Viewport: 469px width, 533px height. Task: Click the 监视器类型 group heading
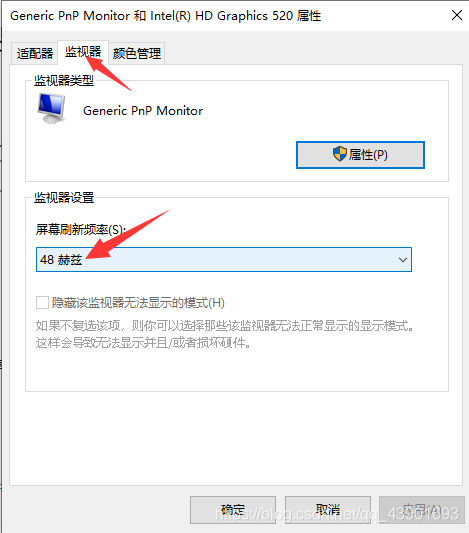[x=64, y=81]
